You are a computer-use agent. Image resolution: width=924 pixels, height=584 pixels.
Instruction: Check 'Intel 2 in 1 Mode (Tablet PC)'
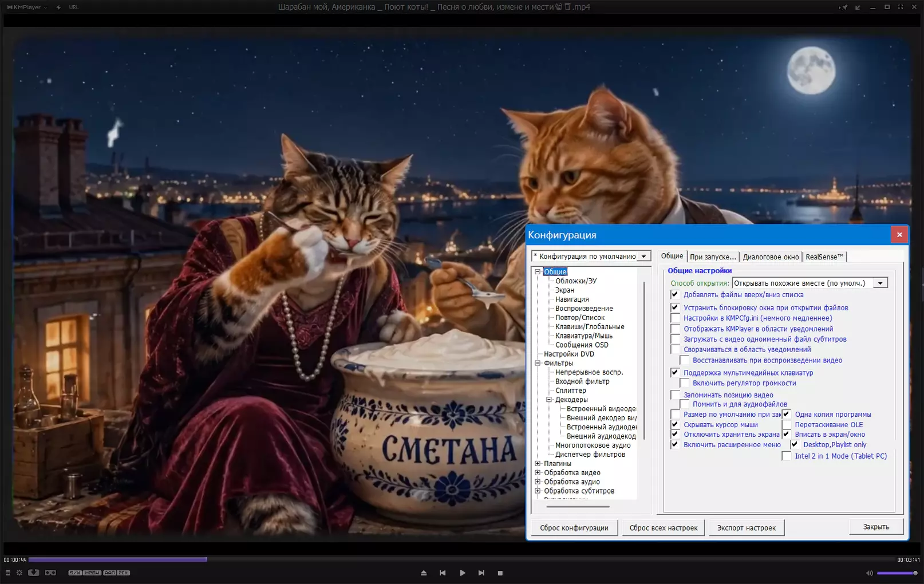click(x=787, y=456)
